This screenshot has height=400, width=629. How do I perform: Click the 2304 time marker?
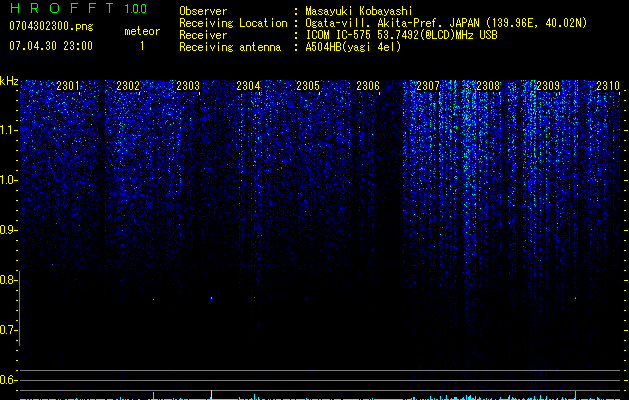(248, 86)
